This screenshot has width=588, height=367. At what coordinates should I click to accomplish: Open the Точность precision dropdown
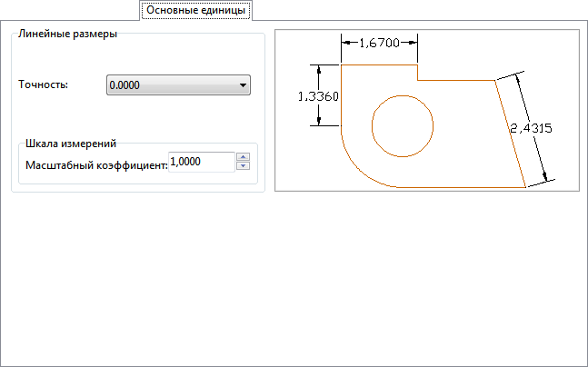177,85
